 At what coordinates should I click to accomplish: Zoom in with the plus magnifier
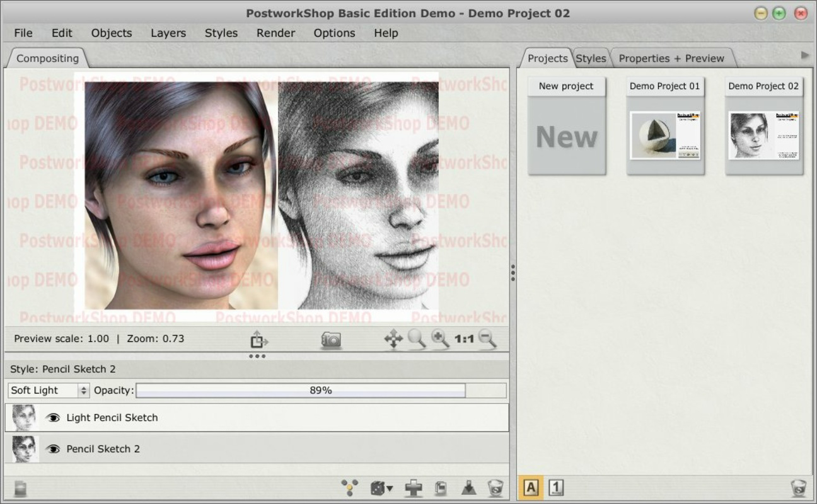440,339
